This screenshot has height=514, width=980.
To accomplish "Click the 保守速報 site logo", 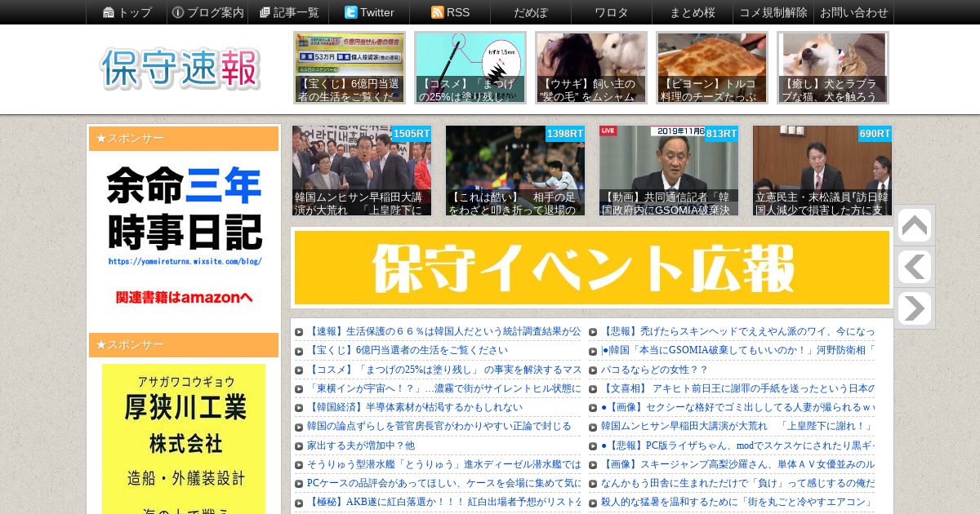I will pyautogui.click(x=180, y=69).
